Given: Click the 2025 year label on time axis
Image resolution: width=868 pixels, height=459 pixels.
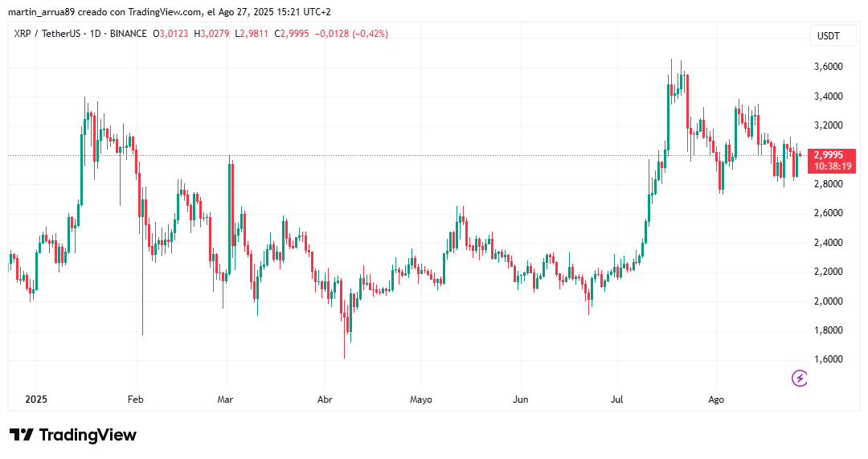Looking at the screenshot, I should point(36,400).
